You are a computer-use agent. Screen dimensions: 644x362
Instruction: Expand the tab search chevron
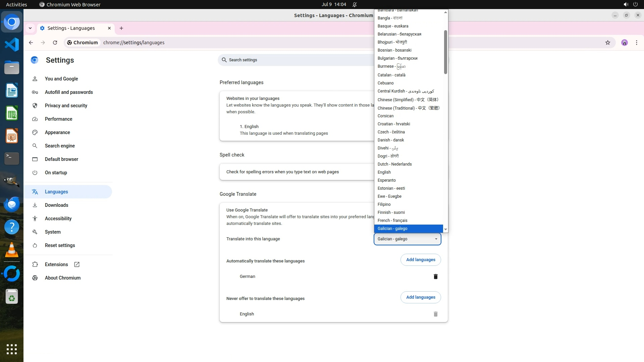pyautogui.click(x=30, y=28)
